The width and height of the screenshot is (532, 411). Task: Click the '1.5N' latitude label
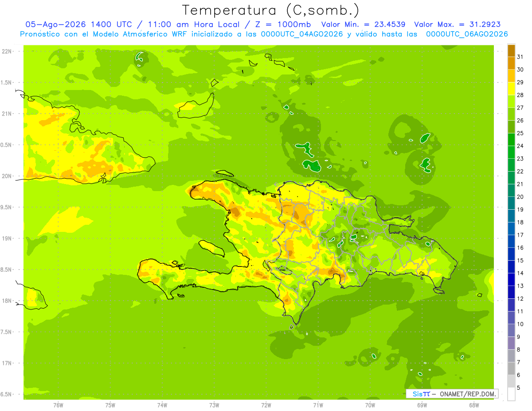pyautogui.click(x=6, y=82)
